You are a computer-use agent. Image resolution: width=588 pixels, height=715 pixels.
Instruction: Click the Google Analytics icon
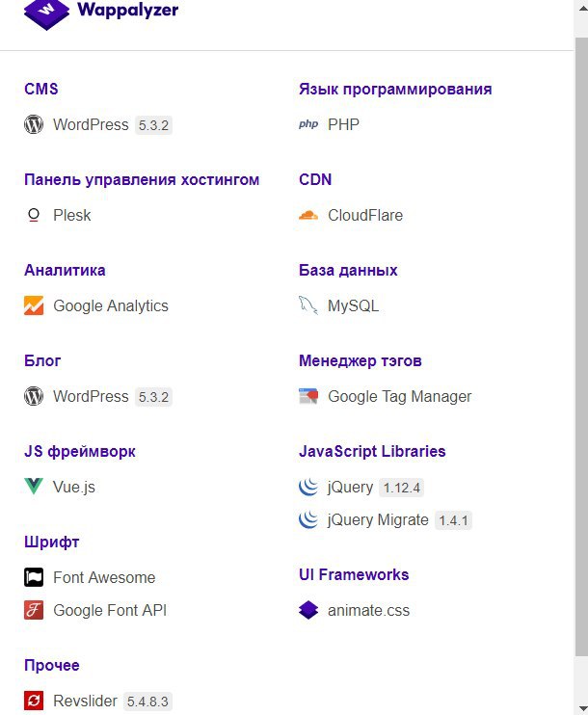(34, 305)
